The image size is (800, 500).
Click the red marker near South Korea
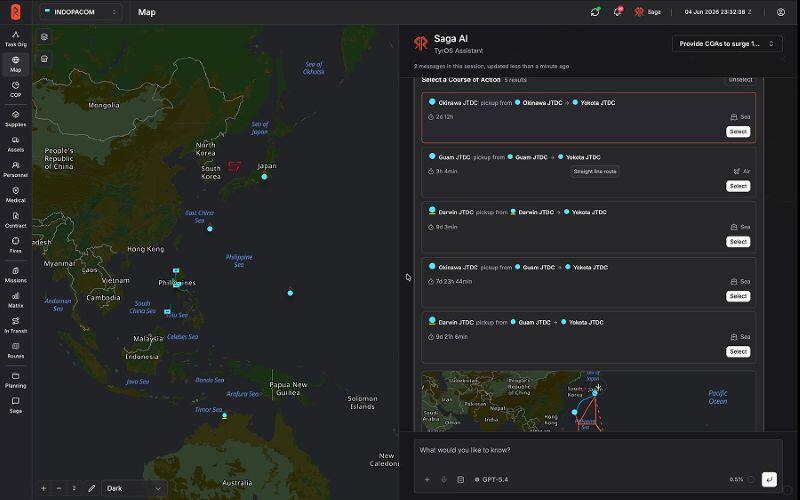(x=234, y=166)
